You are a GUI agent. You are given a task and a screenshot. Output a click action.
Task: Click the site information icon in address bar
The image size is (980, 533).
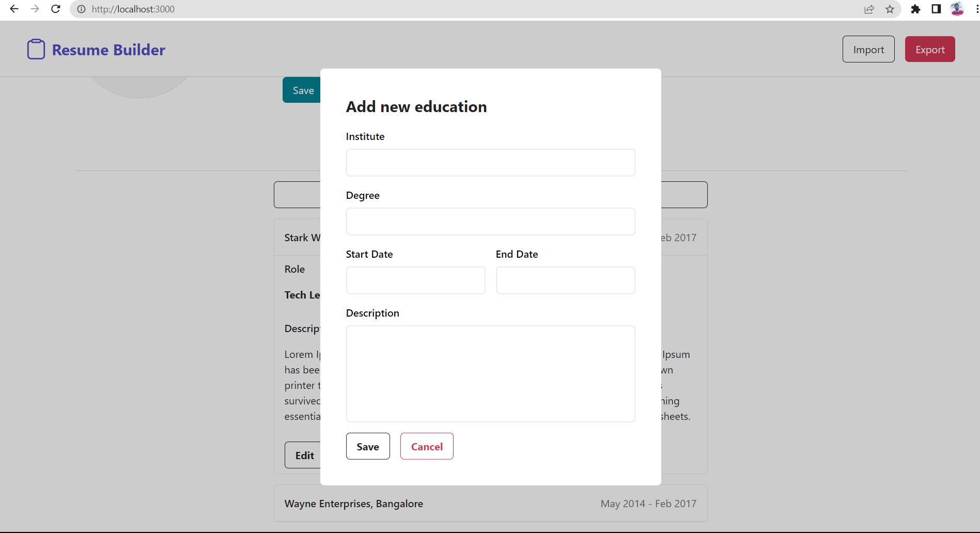click(81, 9)
